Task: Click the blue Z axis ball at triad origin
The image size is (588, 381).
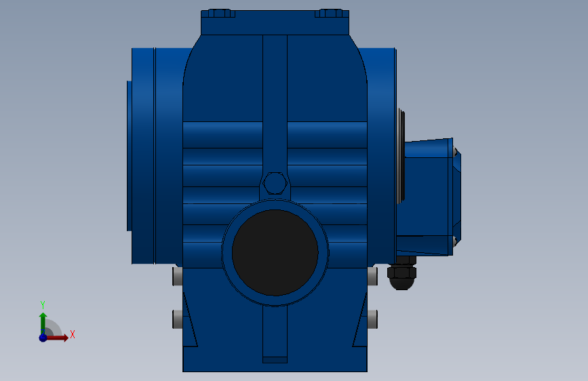Action: 43,338
